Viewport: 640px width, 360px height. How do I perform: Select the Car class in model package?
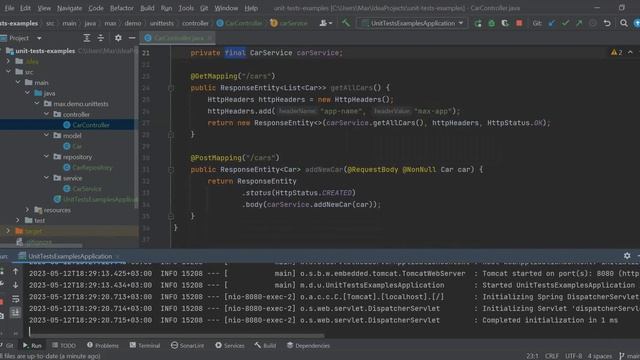tap(77, 146)
